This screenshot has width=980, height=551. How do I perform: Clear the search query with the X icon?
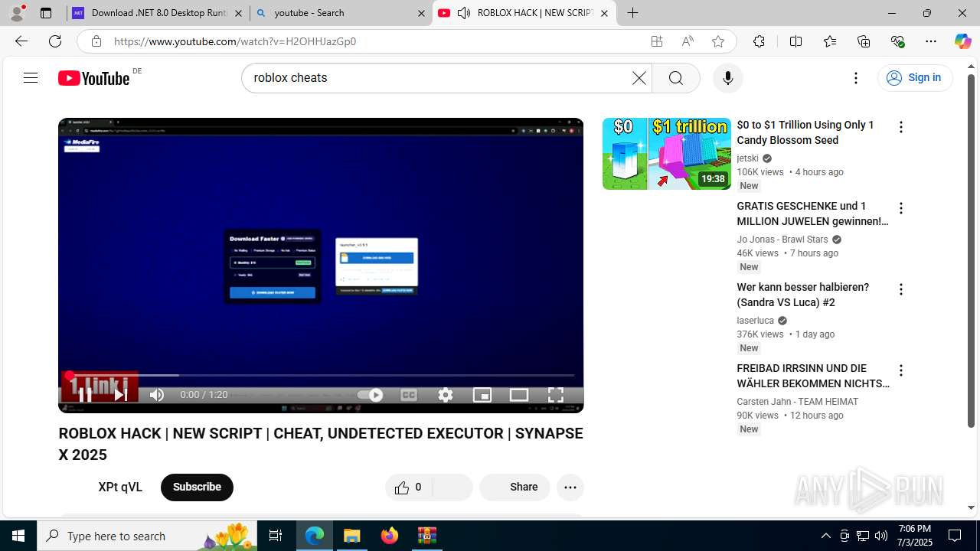pyautogui.click(x=639, y=78)
